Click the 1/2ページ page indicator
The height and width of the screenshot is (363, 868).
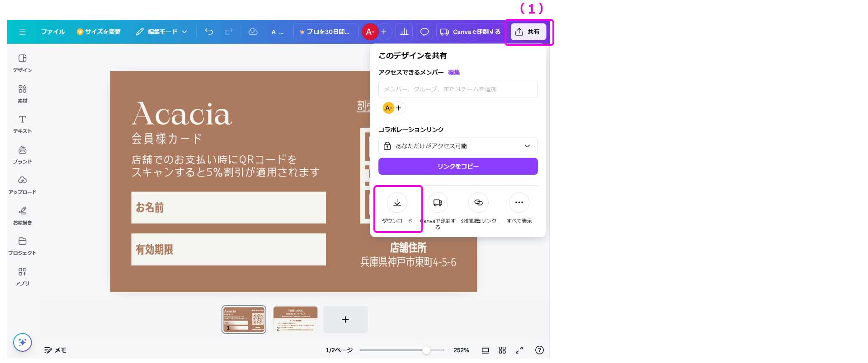pos(339,350)
